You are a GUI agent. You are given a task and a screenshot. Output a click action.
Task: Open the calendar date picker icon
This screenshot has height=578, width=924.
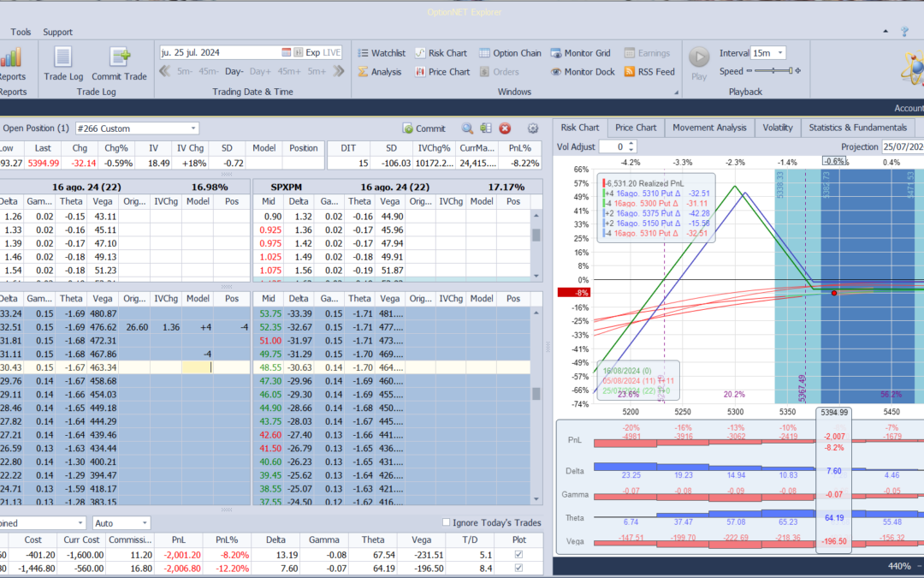(286, 52)
